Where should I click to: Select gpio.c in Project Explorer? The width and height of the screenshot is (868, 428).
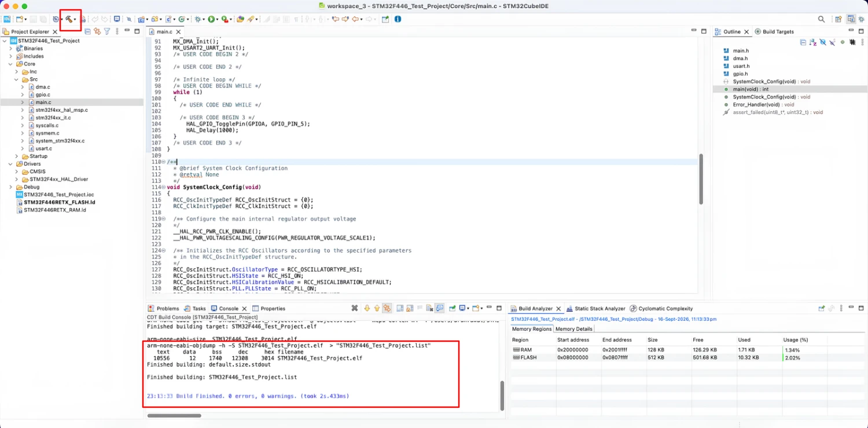(x=43, y=94)
